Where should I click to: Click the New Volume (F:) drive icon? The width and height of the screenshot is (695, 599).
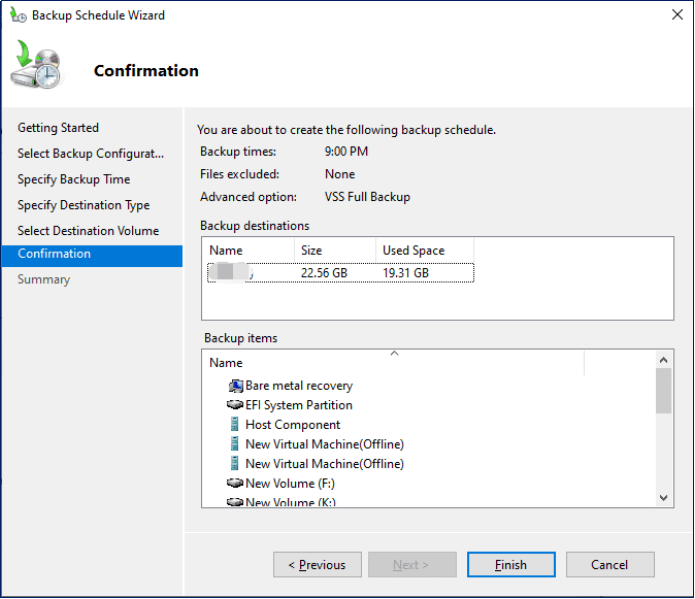(x=235, y=483)
